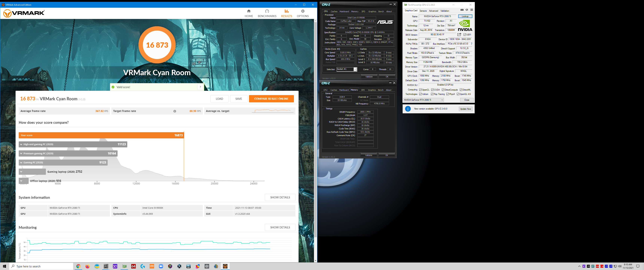Click the GPU-Z taskbar icon
Viewport: 644px width, 270px height.
tap(124, 266)
